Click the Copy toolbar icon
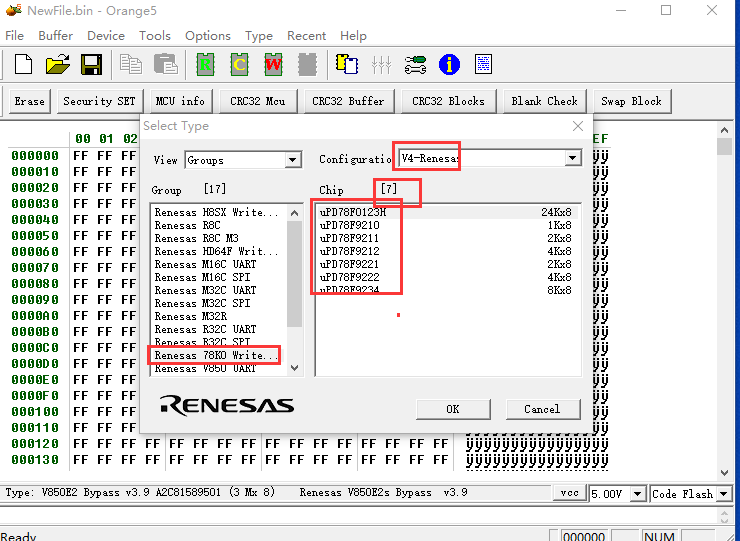Screen dimensions: 740x541 [131, 64]
